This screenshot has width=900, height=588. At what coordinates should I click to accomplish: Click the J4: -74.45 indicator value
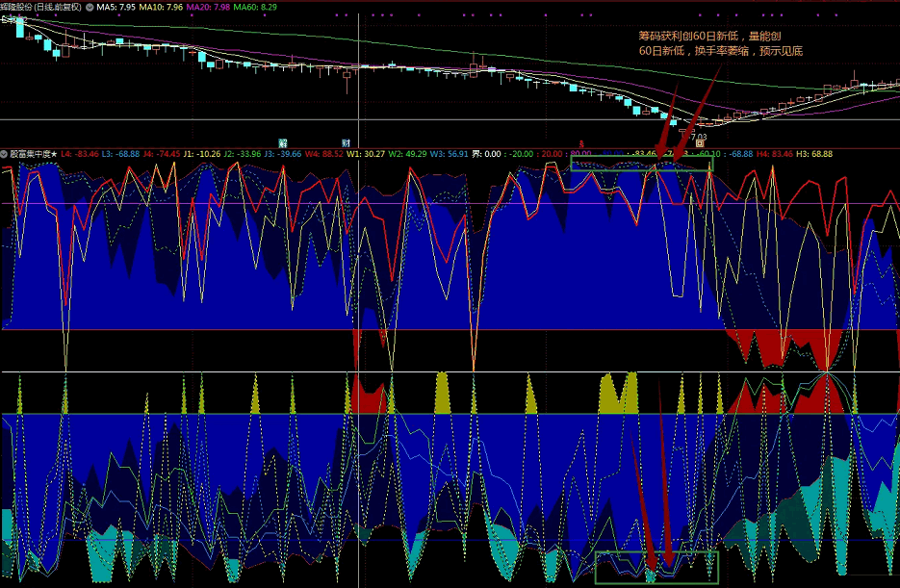pyautogui.click(x=162, y=154)
